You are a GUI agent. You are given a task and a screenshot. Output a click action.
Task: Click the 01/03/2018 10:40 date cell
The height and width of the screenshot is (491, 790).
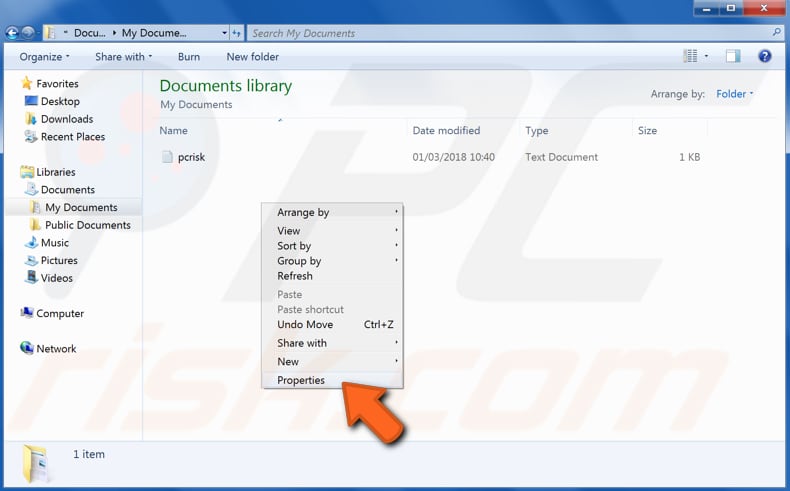[x=453, y=157]
